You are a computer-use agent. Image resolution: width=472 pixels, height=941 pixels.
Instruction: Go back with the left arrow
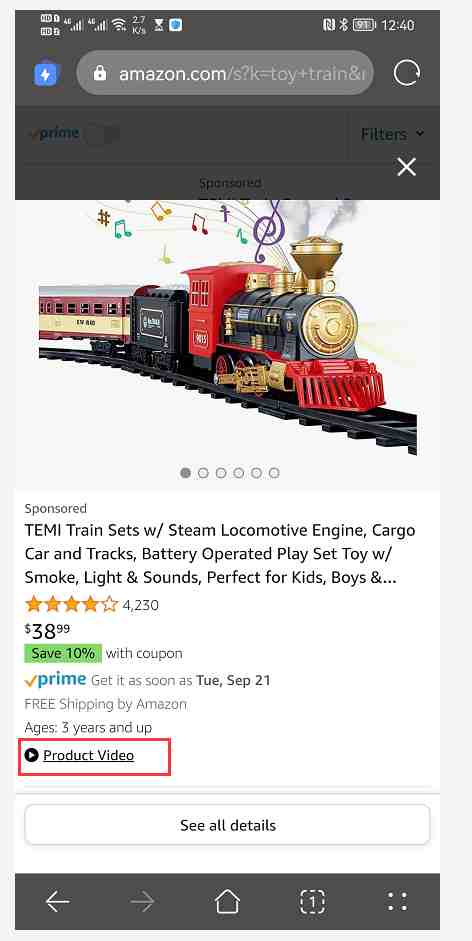(x=58, y=901)
